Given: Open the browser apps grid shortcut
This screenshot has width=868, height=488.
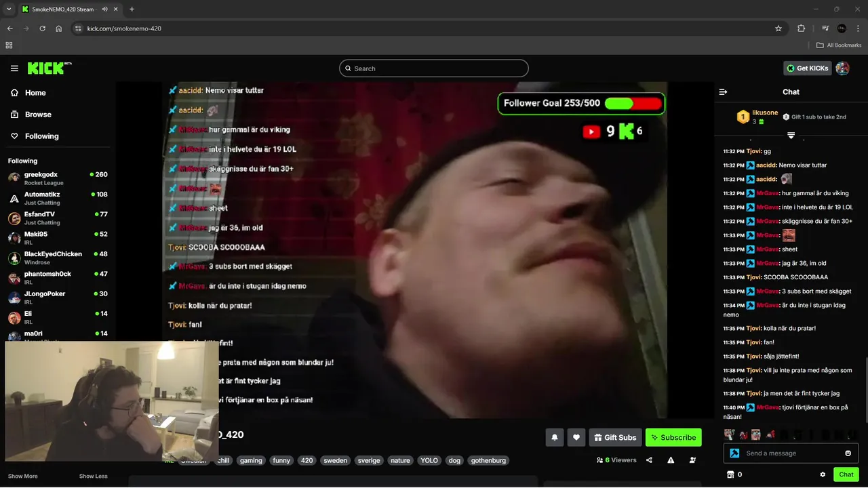Looking at the screenshot, I should (9, 45).
